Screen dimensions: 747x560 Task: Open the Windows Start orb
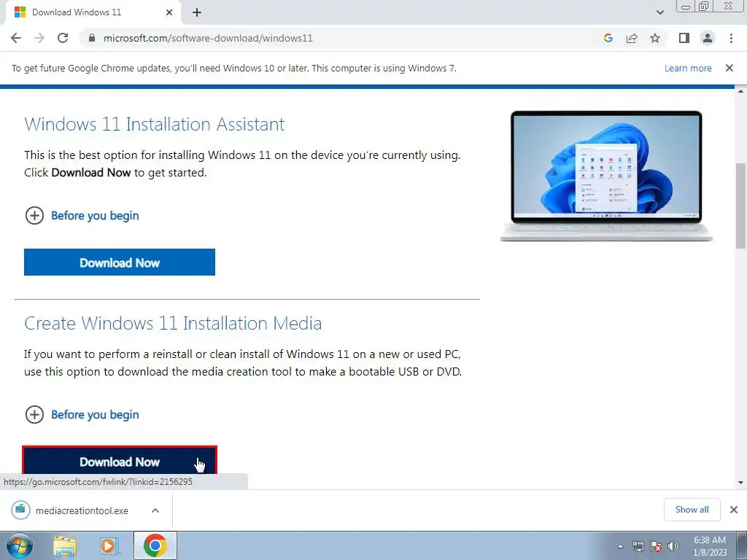(x=20, y=545)
